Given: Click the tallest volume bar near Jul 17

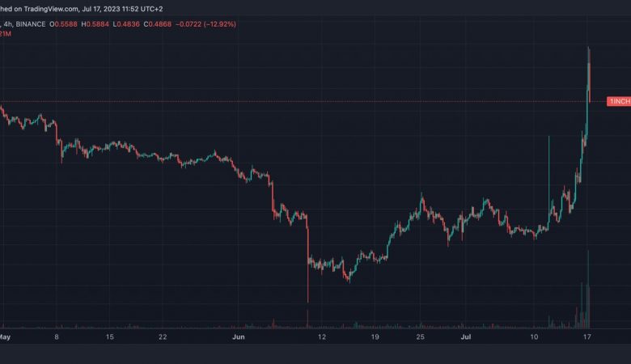Looking at the screenshot, I should point(588,290).
